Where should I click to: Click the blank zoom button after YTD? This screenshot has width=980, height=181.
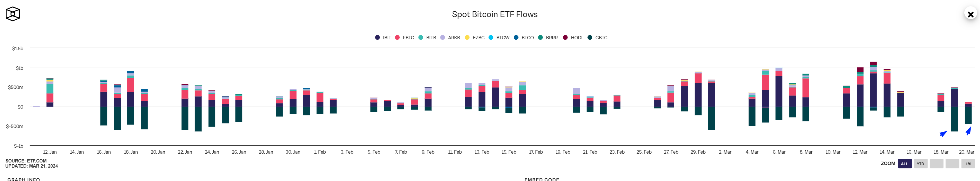click(936, 164)
